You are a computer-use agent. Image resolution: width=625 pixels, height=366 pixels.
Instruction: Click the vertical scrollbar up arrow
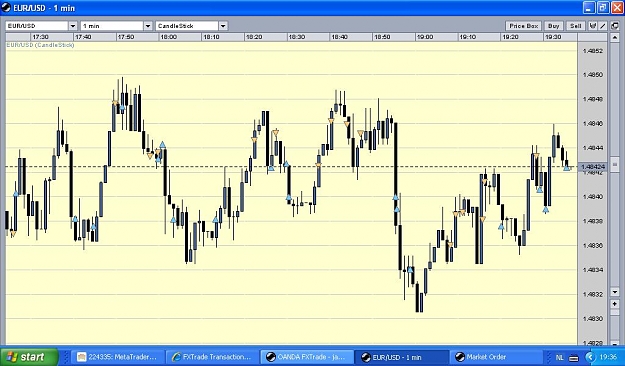[614, 37]
